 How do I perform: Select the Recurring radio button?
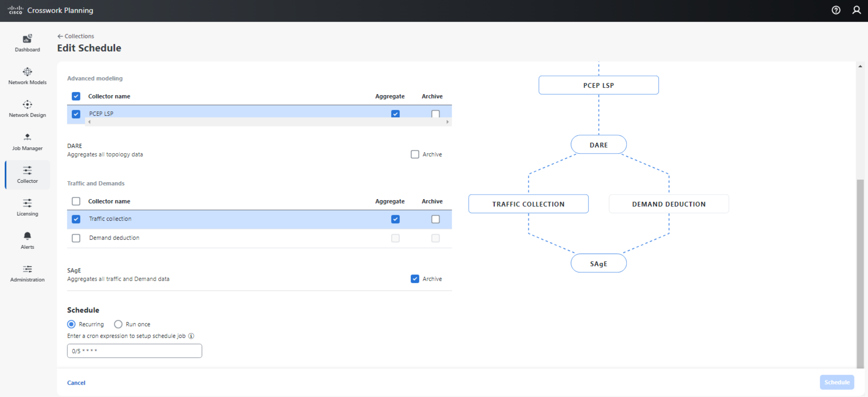click(x=71, y=324)
